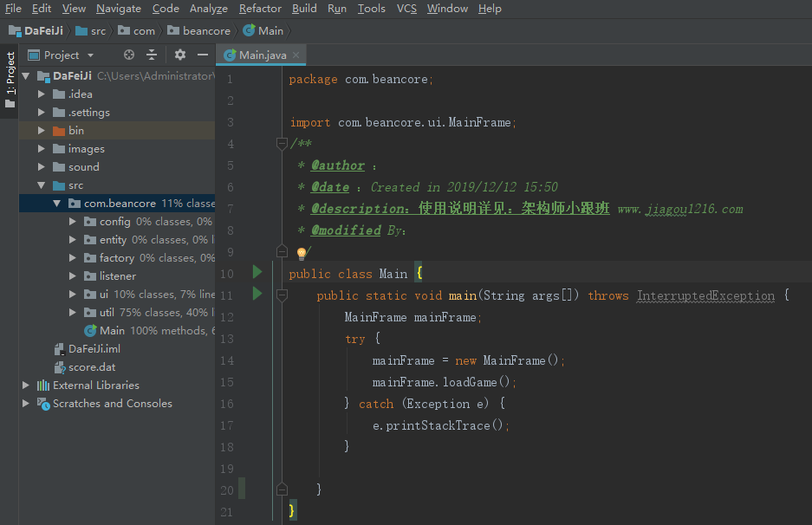Image resolution: width=812 pixels, height=525 pixels.
Task: Open the Project view dropdown
Action: click(x=91, y=55)
